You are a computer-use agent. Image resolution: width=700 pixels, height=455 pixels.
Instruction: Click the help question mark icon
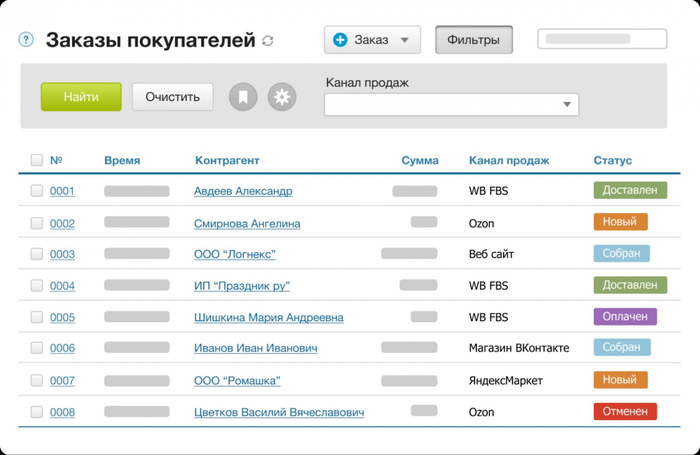pyautogui.click(x=26, y=40)
